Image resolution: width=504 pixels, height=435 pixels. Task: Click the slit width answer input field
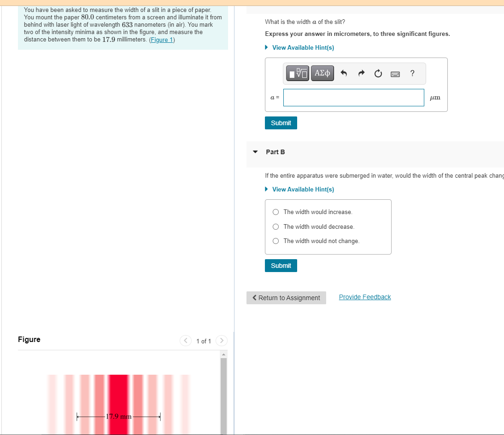(353, 97)
